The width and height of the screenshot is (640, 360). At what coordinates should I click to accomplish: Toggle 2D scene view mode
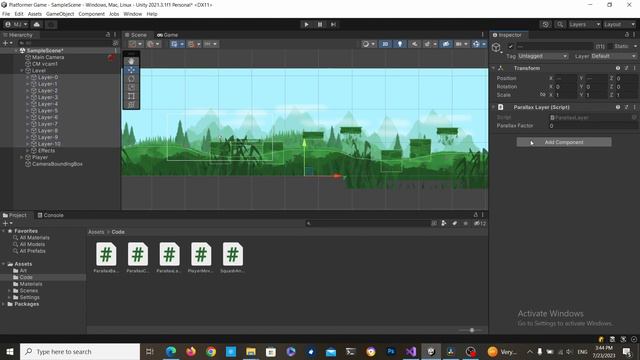tap(385, 44)
